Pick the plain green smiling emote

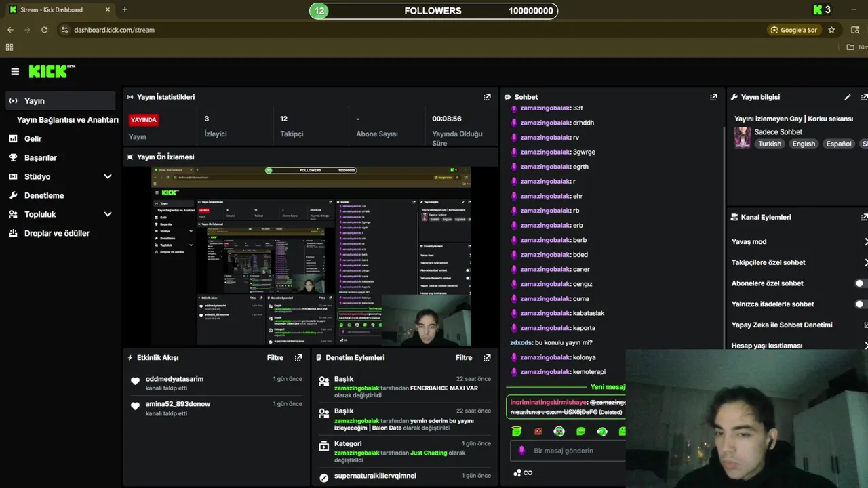coord(580,431)
